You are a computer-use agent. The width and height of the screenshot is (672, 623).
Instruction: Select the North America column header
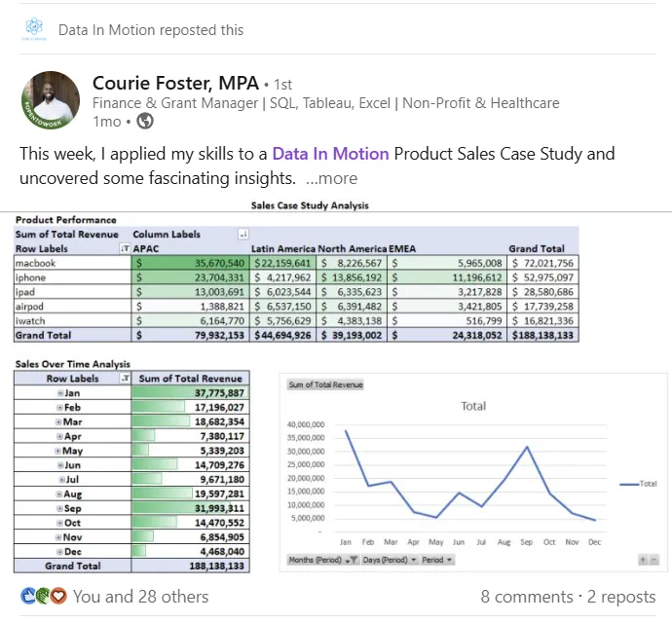pos(353,248)
